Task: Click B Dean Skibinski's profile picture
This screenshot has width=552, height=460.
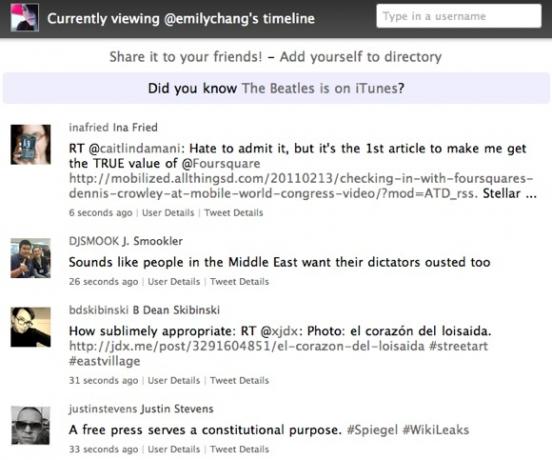Action: click(x=31, y=327)
